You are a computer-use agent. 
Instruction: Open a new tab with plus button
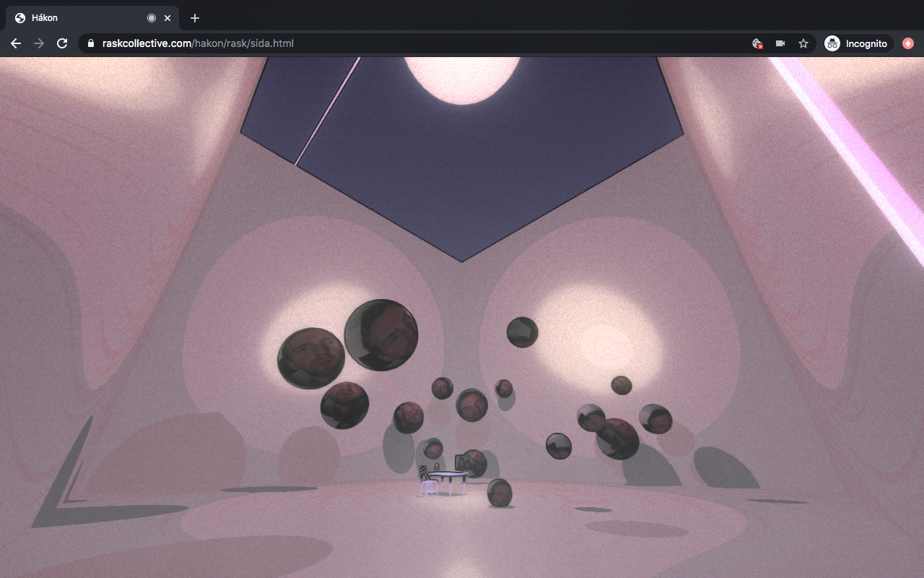pyautogui.click(x=195, y=18)
